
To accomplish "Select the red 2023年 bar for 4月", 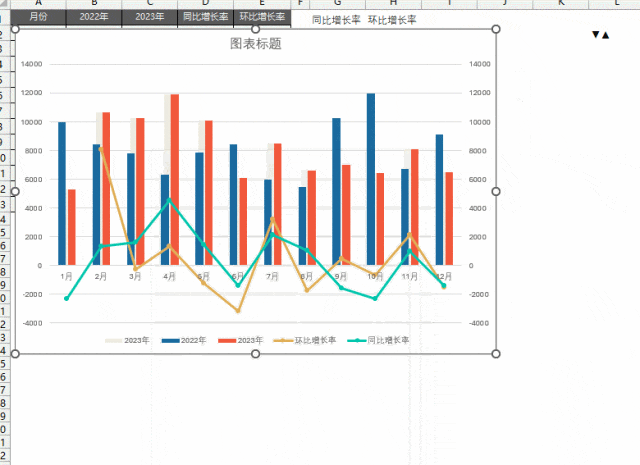I will click(175, 180).
